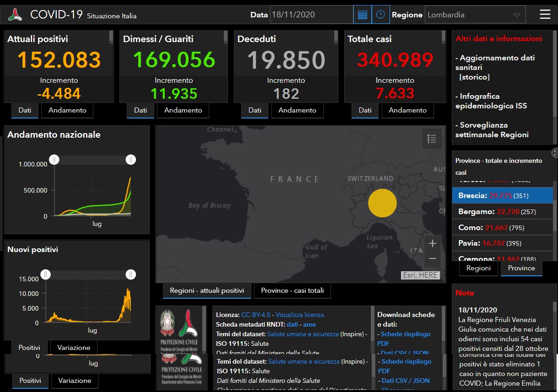Switch list to the Regioni tab
This screenshot has height=392, width=558.
pos(478,268)
